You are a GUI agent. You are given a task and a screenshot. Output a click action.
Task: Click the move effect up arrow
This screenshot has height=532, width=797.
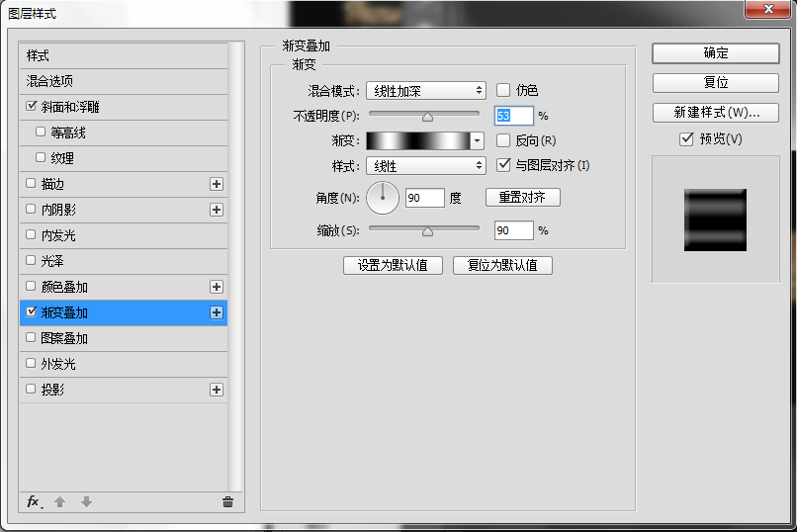tap(60, 502)
